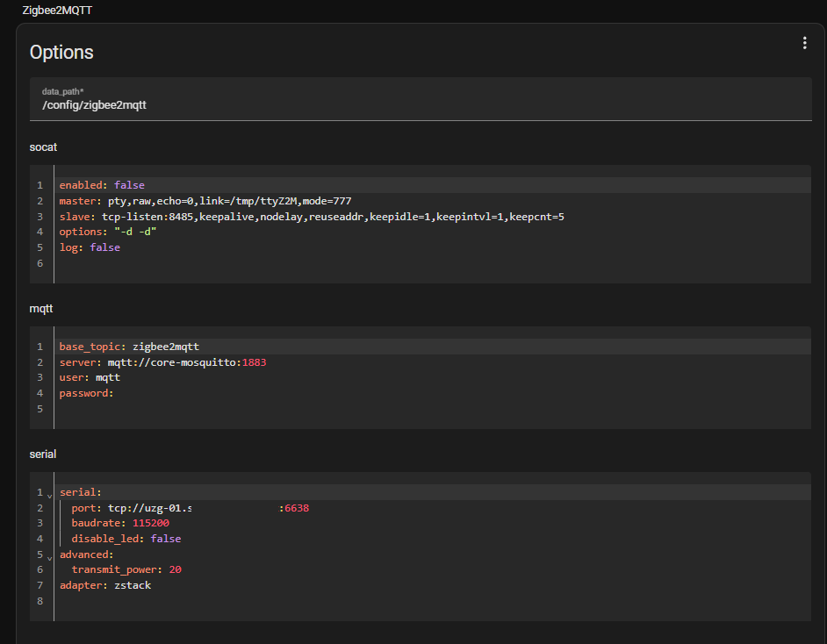
Task: Click the 'slave: tcp-listen:8485' line
Action: point(433,217)
